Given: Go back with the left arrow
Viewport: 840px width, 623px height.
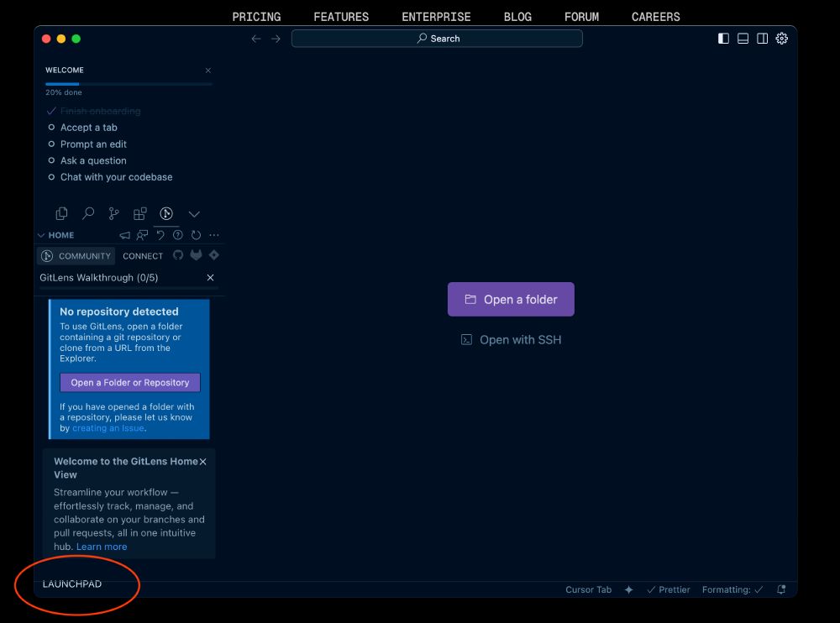Looking at the screenshot, I should 256,39.
